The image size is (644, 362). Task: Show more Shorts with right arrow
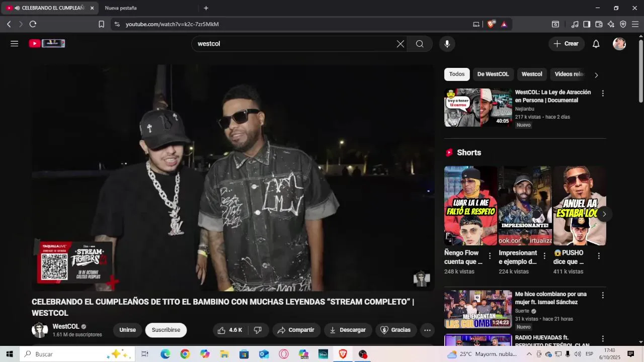pos(604,214)
